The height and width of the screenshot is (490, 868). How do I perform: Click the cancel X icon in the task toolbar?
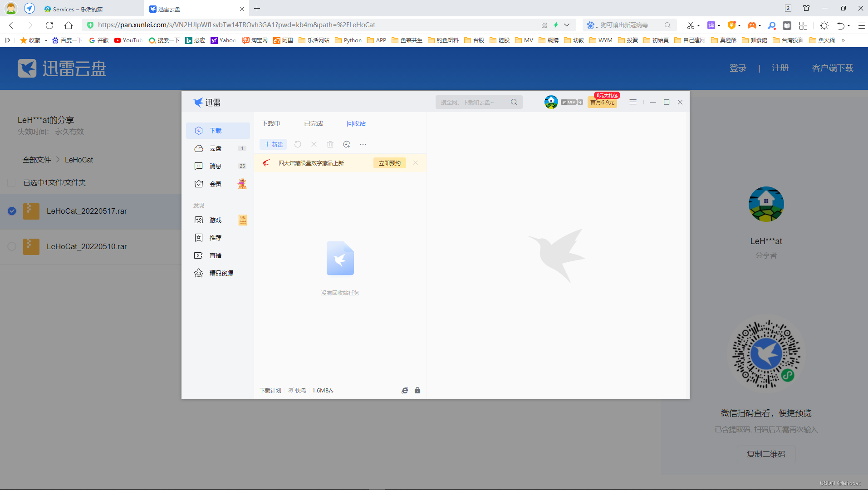pos(314,144)
